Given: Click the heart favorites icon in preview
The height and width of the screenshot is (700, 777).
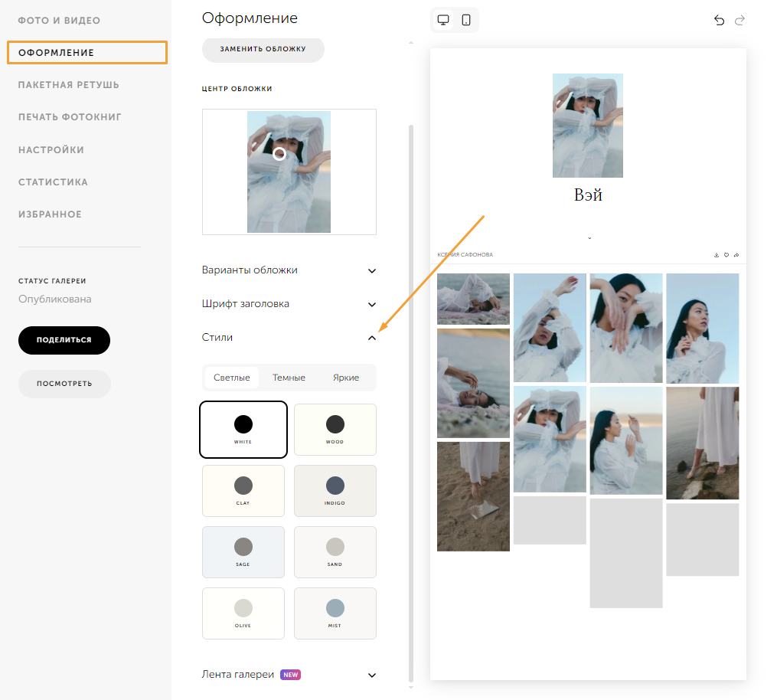Looking at the screenshot, I should click(726, 255).
